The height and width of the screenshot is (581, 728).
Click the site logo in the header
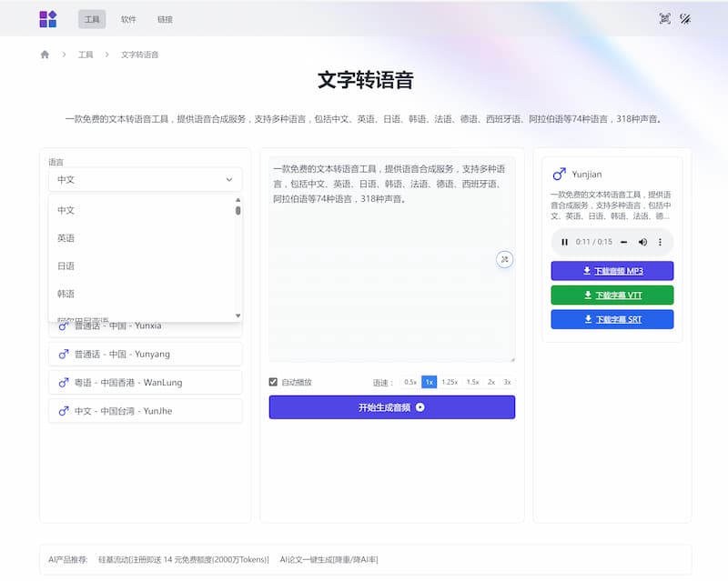click(x=47, y=18)
